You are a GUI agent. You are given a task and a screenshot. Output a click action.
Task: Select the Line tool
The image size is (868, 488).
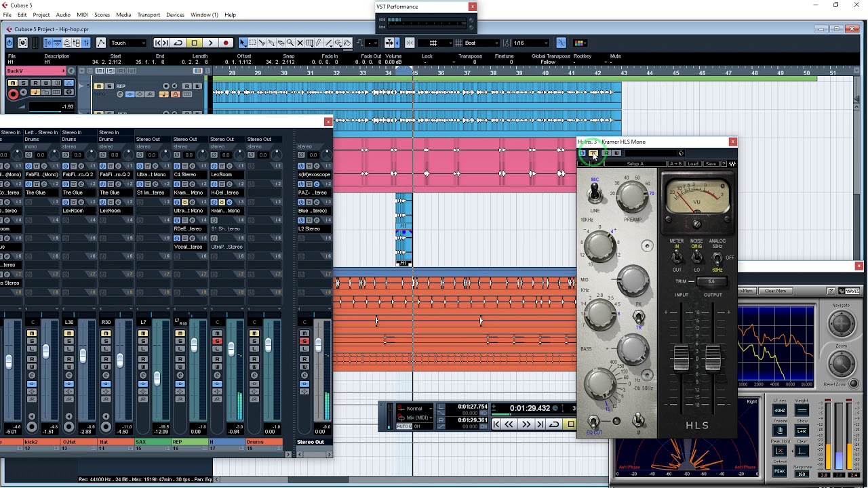328,43
